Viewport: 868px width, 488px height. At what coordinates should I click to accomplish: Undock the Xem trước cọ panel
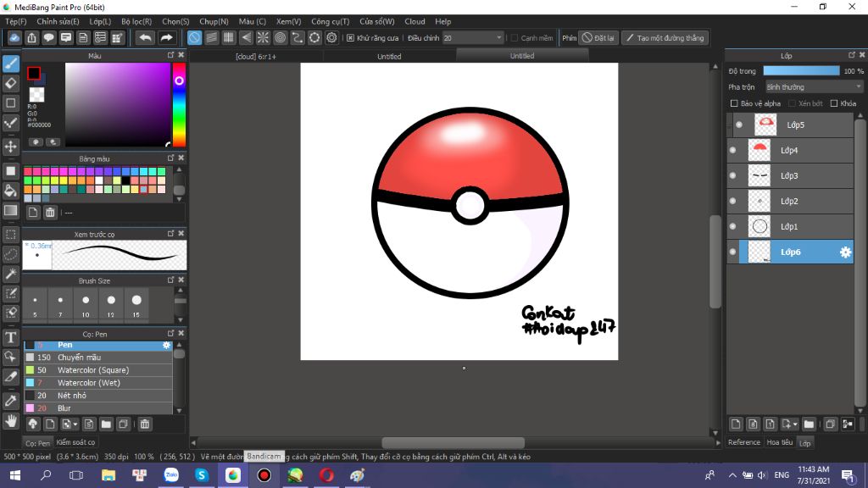(x=170, y=234)
